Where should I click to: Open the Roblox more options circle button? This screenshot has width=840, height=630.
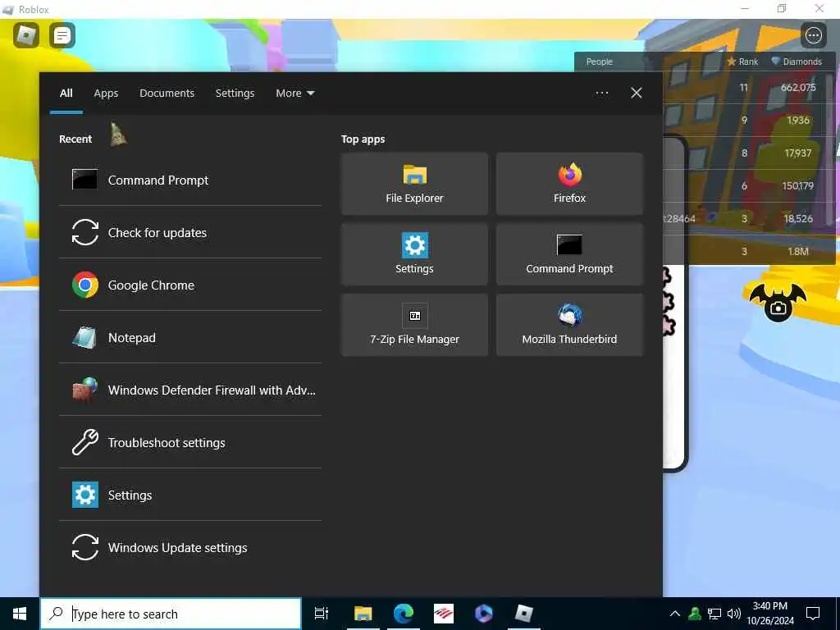[813, 35]
